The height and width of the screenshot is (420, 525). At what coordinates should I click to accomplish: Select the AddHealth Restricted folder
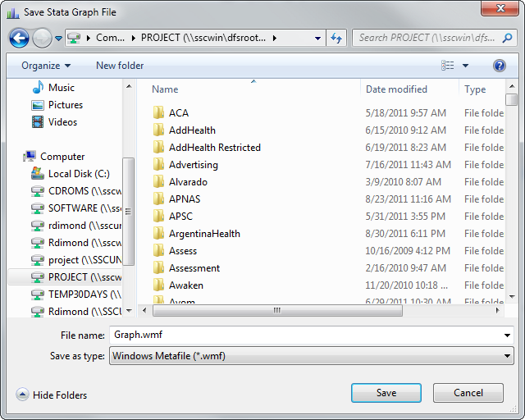tap(215, 148)
